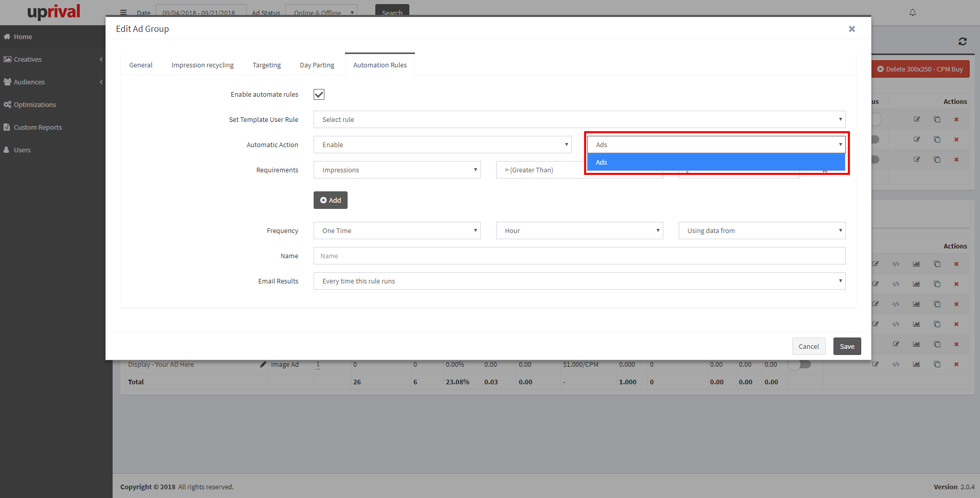Open chart stats for Display - Your AD Here

click(x=916, y=364)
